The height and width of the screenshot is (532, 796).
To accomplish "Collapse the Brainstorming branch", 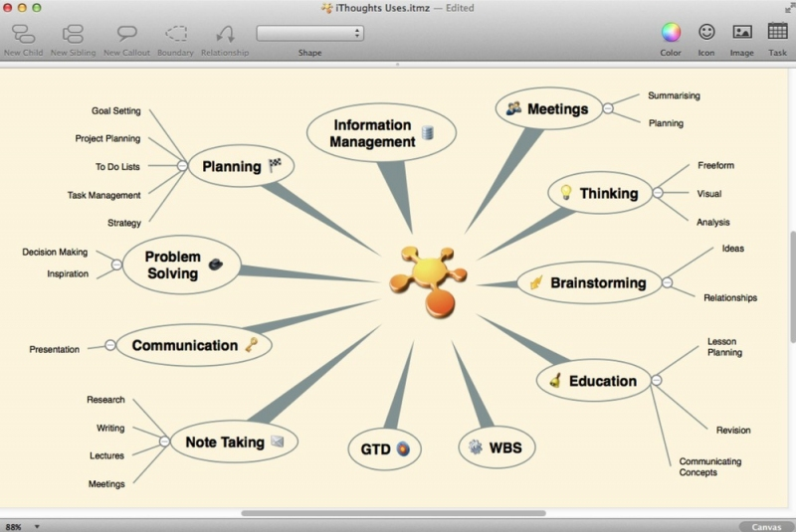I will 668,282.
